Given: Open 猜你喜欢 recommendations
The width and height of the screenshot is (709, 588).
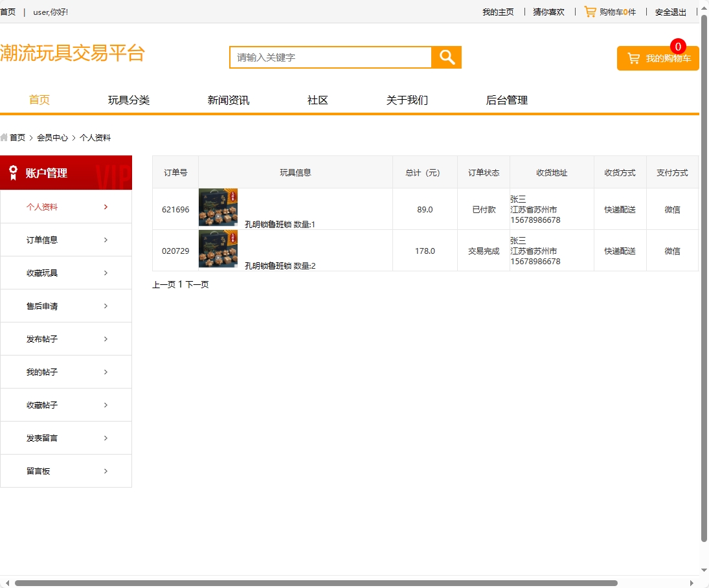Looking at the screenshot, I should click(x=548, y=12).
